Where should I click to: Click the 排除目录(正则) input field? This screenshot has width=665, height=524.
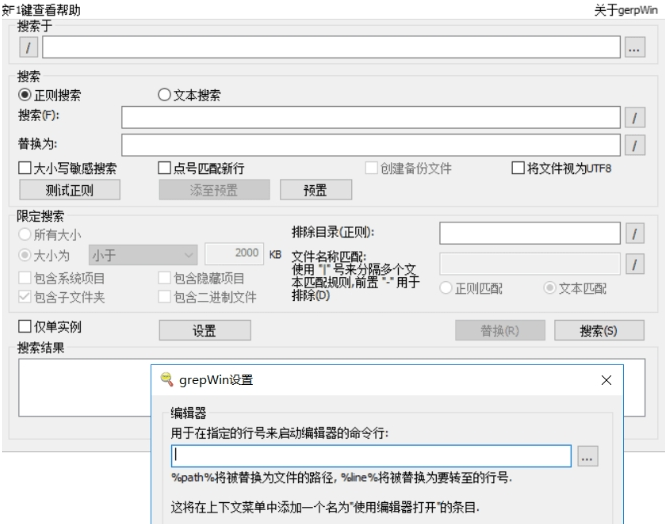click(x=530, y=233)
